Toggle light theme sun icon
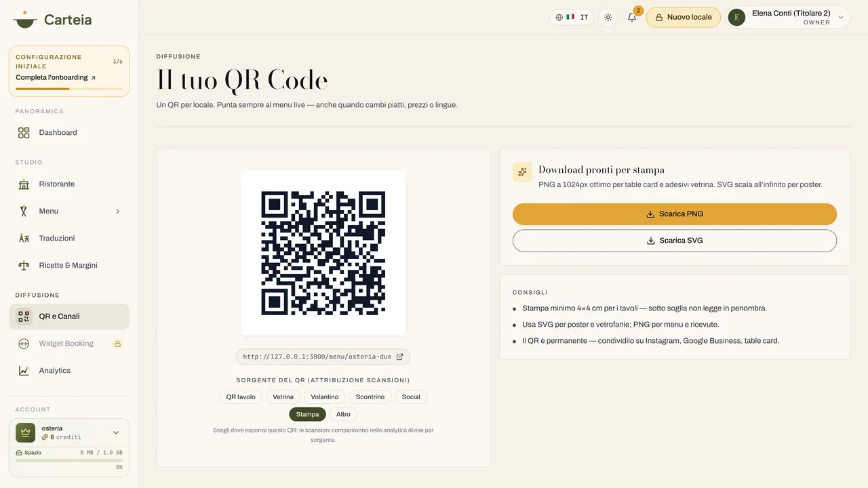 [608, 18]
